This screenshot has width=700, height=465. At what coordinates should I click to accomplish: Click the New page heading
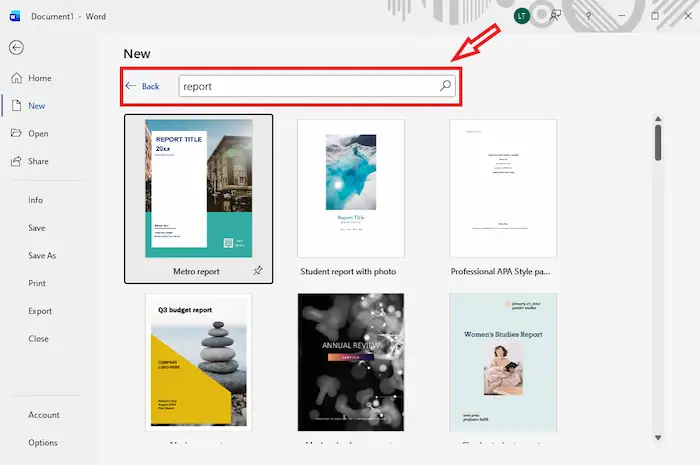tap(137, 54)
